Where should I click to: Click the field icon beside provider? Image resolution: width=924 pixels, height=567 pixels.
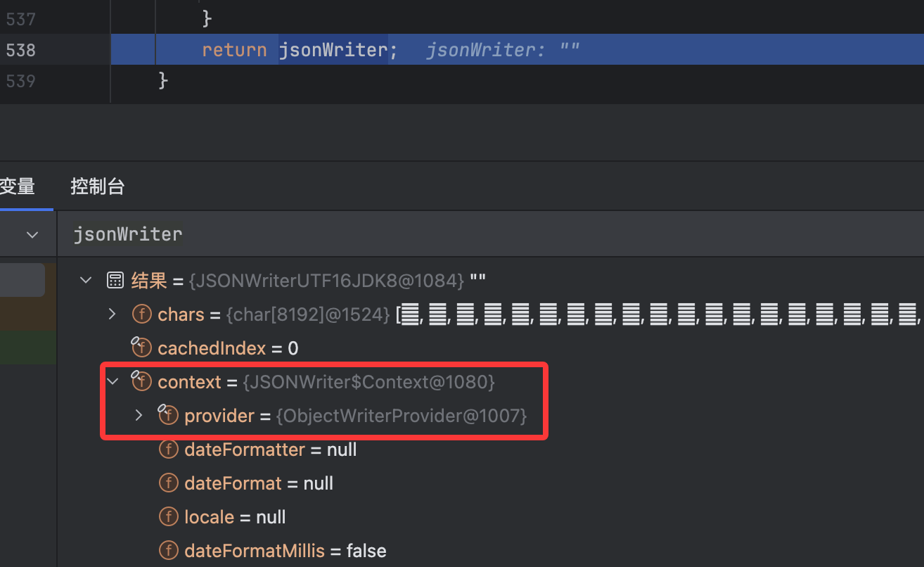pos(168,415)
